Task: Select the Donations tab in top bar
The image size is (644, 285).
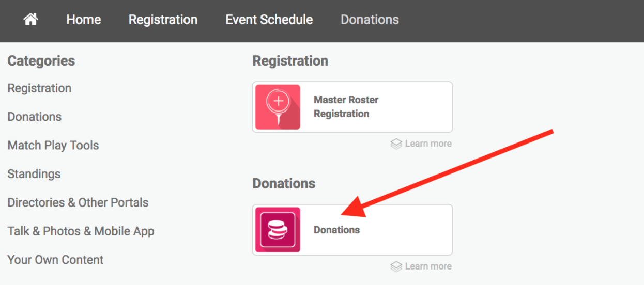Action: (370, 20)
